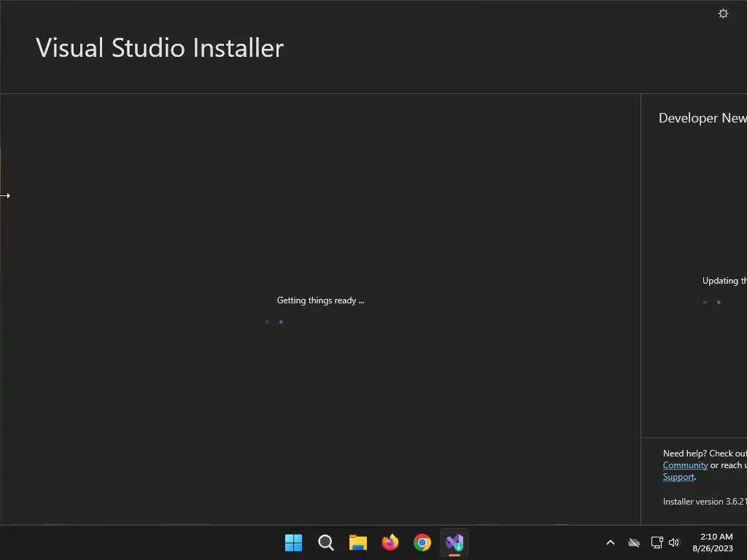Open the volume speaker tray icon
This screenshot has height=560, width=747.
point(673,542)
